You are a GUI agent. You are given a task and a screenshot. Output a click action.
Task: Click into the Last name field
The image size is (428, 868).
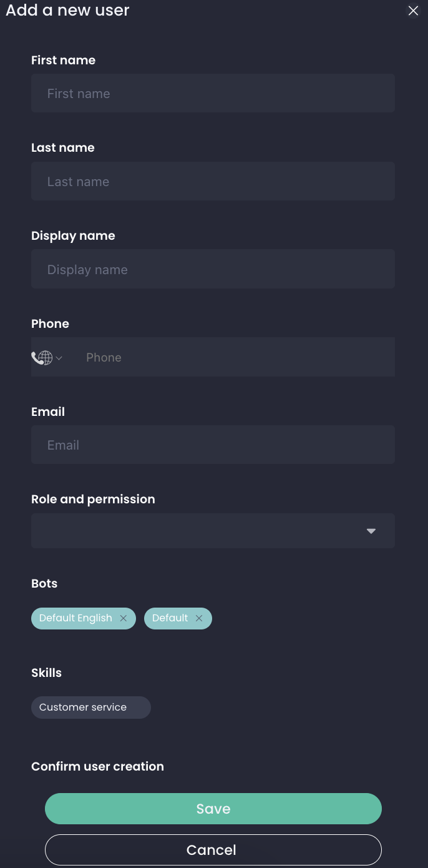coord(213,182)
